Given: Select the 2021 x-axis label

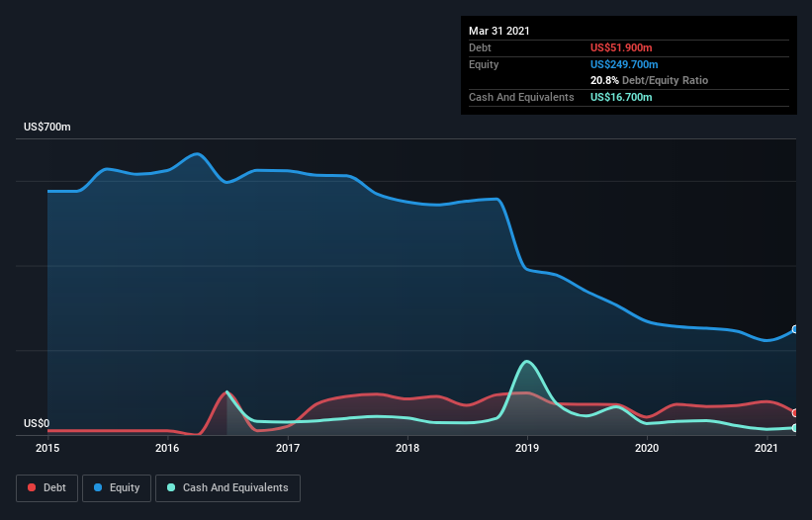Looking at the screenshot, I should coord(767,448).
